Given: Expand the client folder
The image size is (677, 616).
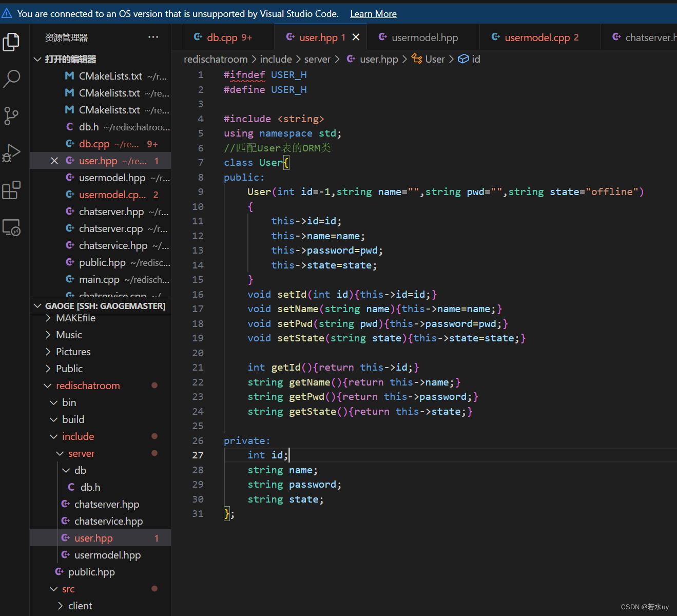Looking at the screenshot, I should pyautogui.click(x=80, y=606).
